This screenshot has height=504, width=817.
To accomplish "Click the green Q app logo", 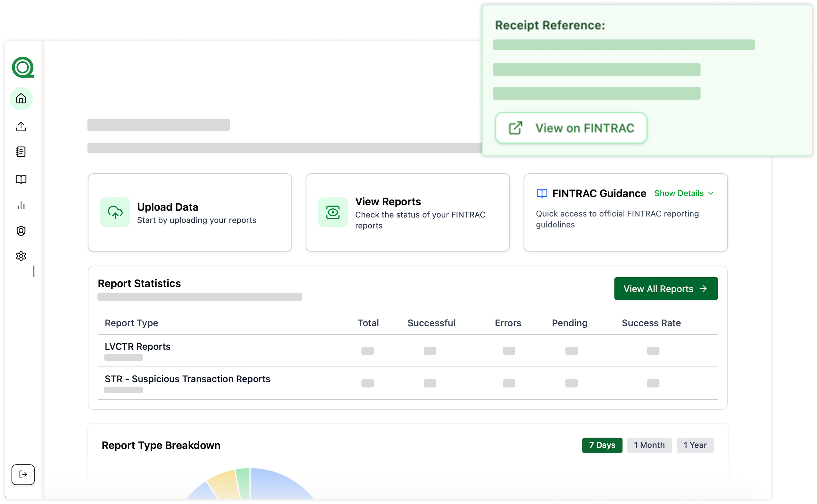I will point(23,67).
